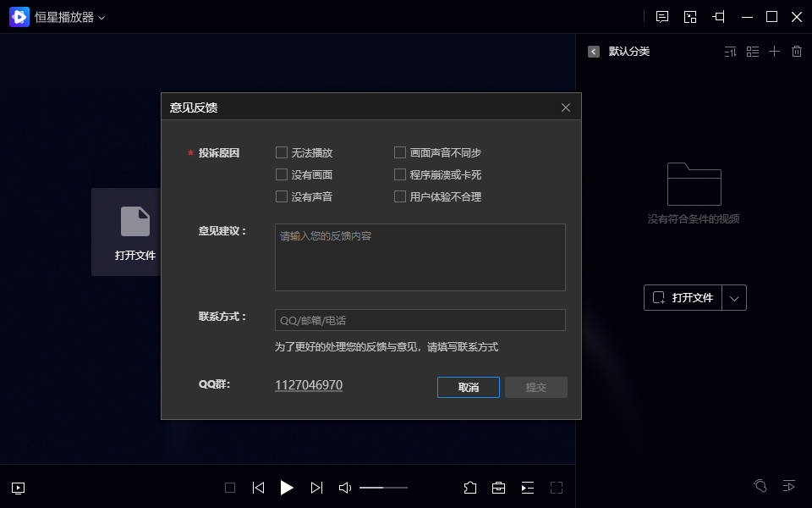
Task: Open the feedback message icon in title bar
Action: pyautogui.click(x=662, y=17)
